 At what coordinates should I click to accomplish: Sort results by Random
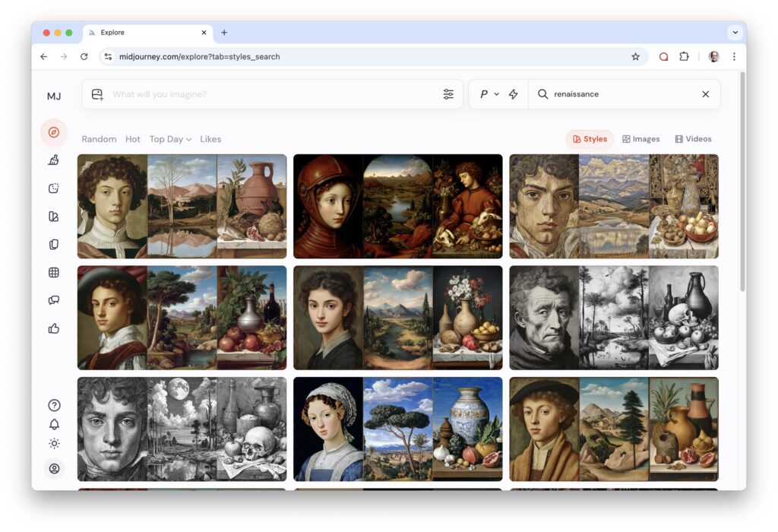coord(99,139)
